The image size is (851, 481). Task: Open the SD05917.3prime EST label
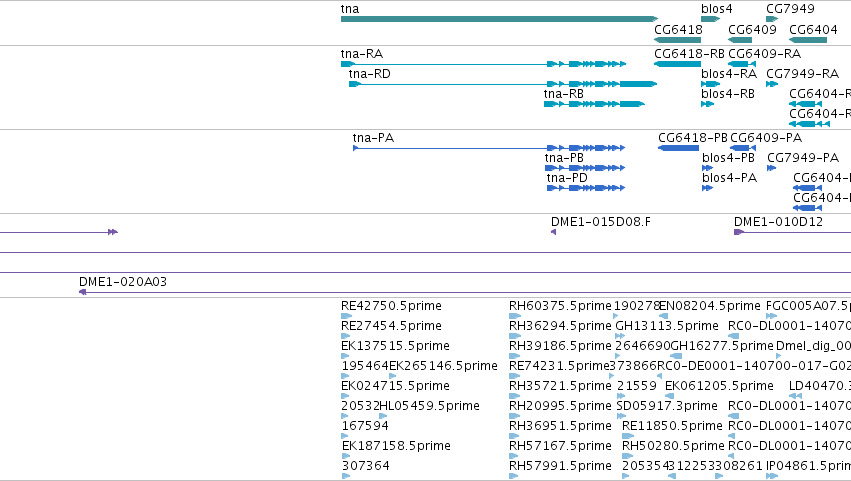pyautogui.click(x=667, y=406)
